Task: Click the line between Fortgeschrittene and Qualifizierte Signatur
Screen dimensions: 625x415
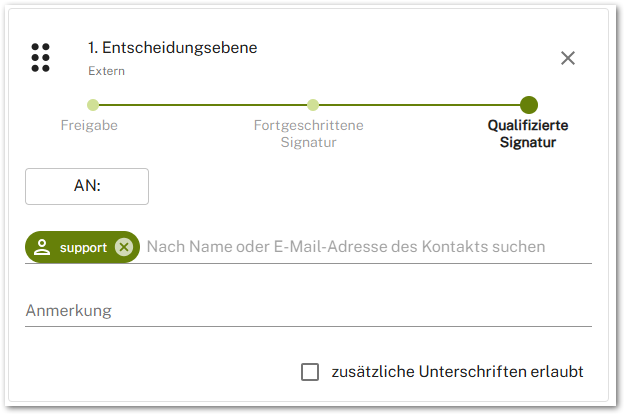Action: click(x=420, y=104)
